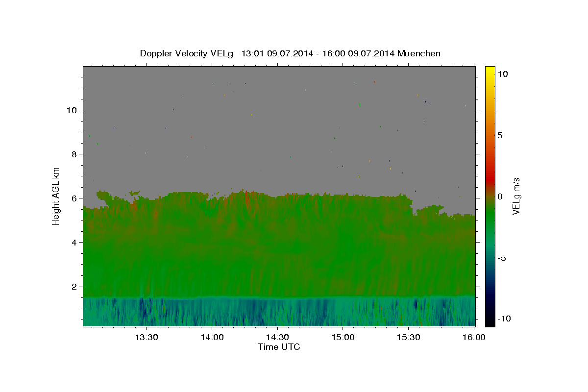Click the 13:30 time tick label
The image size is (588, 392).
(146, 337)
